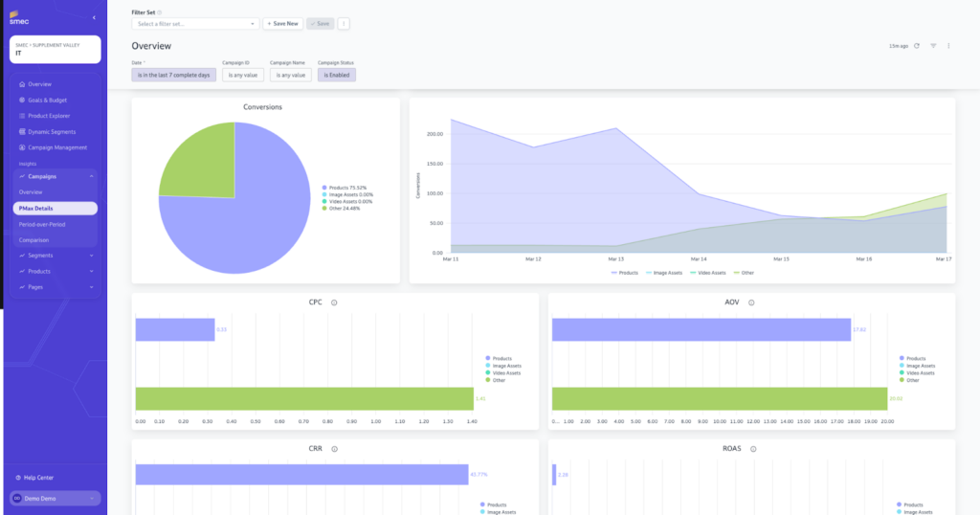980x515 pixels.
Task: Click the Date filter 'is in the last 7 complete days'
Action: (x=173, y=75)
